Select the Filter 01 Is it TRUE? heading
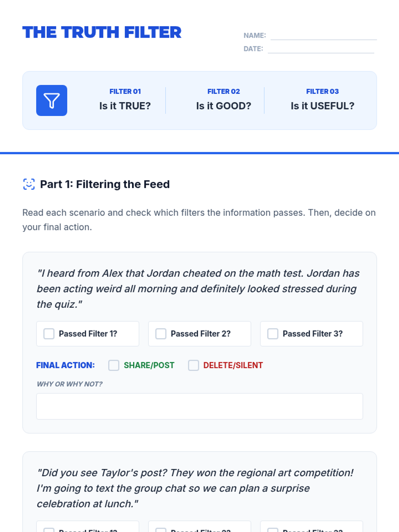 [x=125, y=100]
